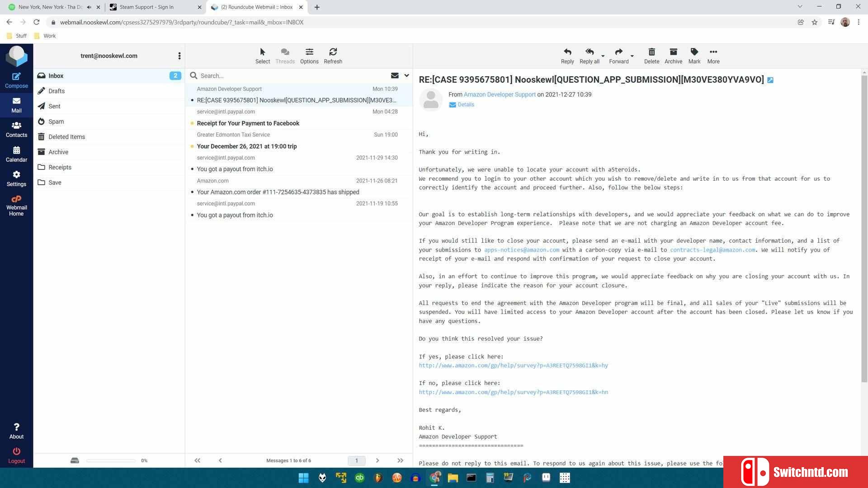The image size is (868, 488).
Task: Click apps-notices@amazon.com email link
Action: [521, 250]
